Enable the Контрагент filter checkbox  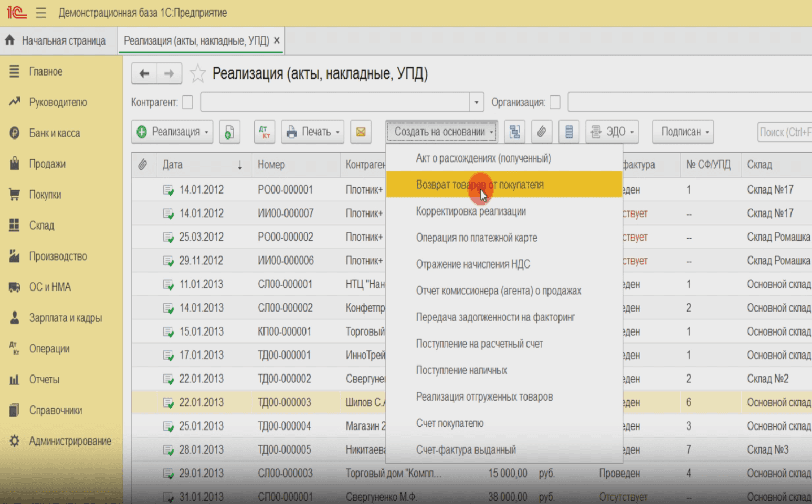coord(187,102)
